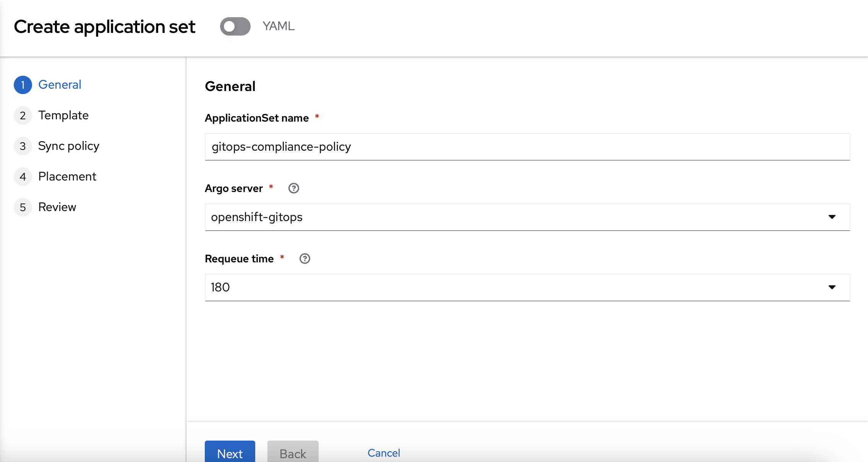The width and height of the screenshot is (868, 462).
Task: Open the Requeue time help tooltip
Action: (304, 257)
